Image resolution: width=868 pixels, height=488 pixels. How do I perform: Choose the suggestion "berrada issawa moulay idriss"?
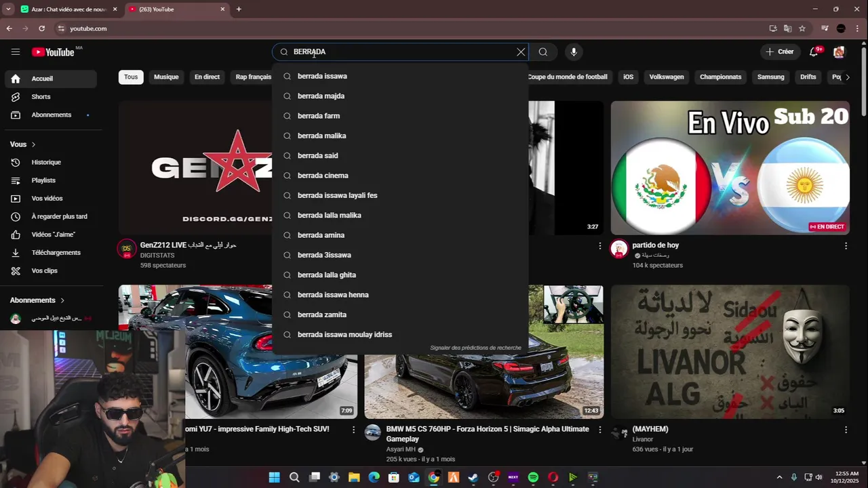point(400,335)
